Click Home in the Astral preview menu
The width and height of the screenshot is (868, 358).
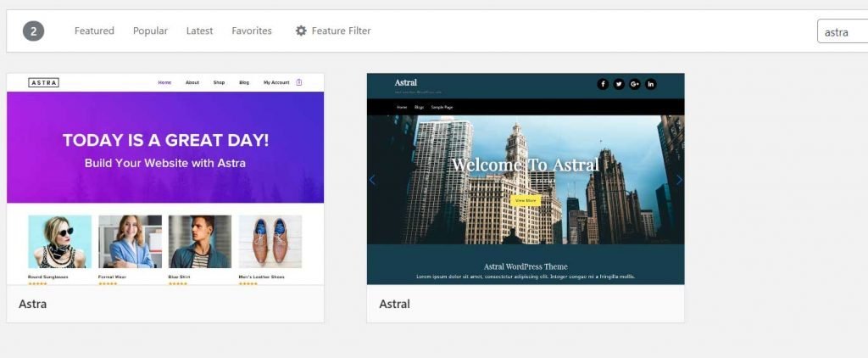point(402,107)
